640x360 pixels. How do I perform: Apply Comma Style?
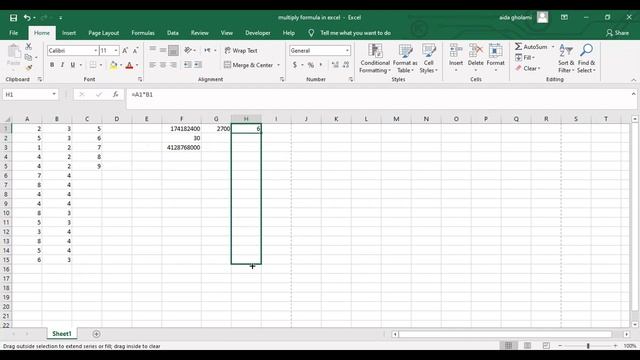321,65
